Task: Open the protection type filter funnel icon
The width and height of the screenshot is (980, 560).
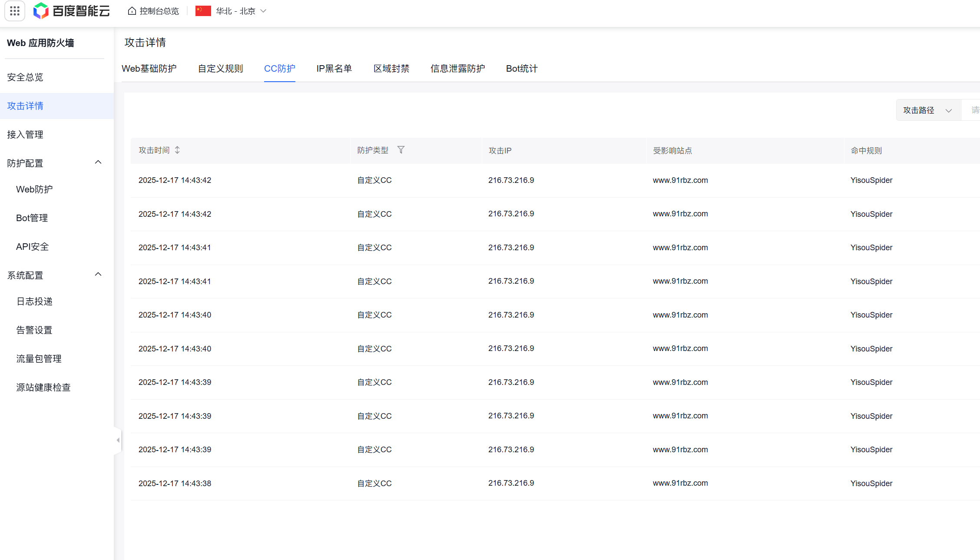Action: coord(401,150)
